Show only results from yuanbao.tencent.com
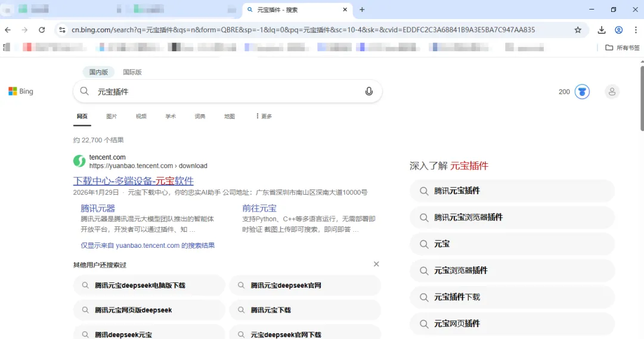The width and height of the screenshot is (644, 339). (x=147, y=245)
